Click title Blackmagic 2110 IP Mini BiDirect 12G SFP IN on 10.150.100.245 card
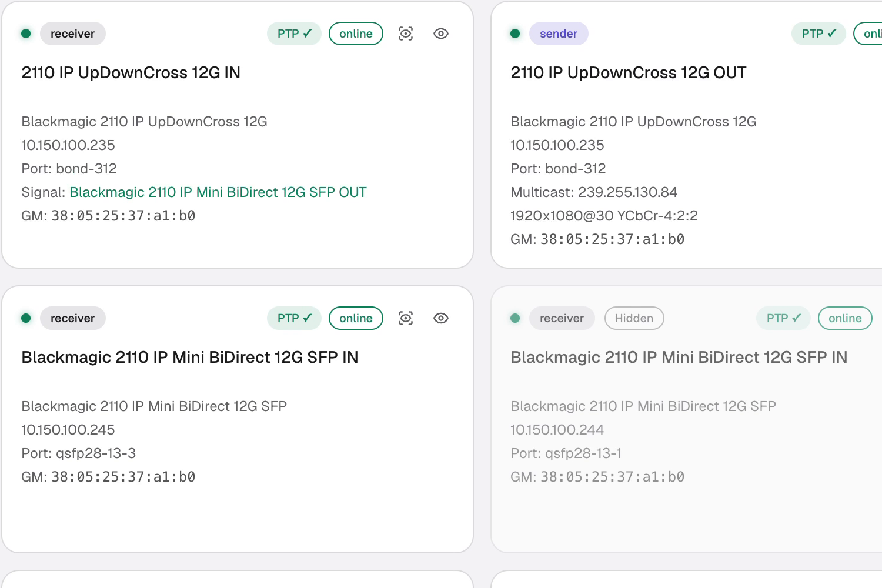The height and width of the screenshot is (588, 882). pos(190,357)
